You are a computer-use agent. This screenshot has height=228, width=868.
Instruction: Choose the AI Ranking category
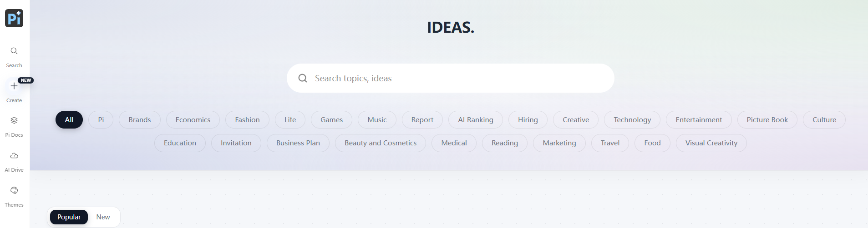(476, 119)
